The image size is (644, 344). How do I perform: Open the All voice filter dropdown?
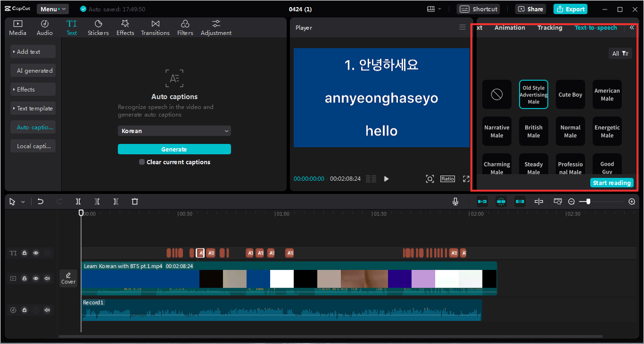[x=620, y=53]
